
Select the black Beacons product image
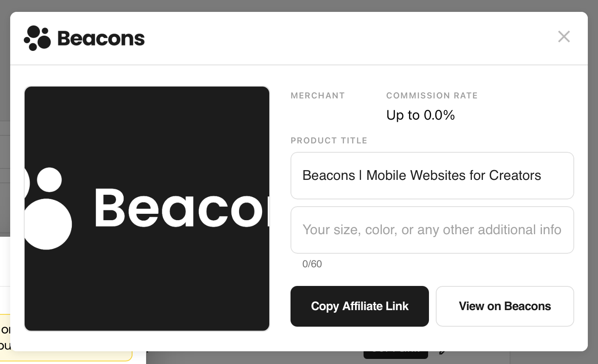coord(147,209)
